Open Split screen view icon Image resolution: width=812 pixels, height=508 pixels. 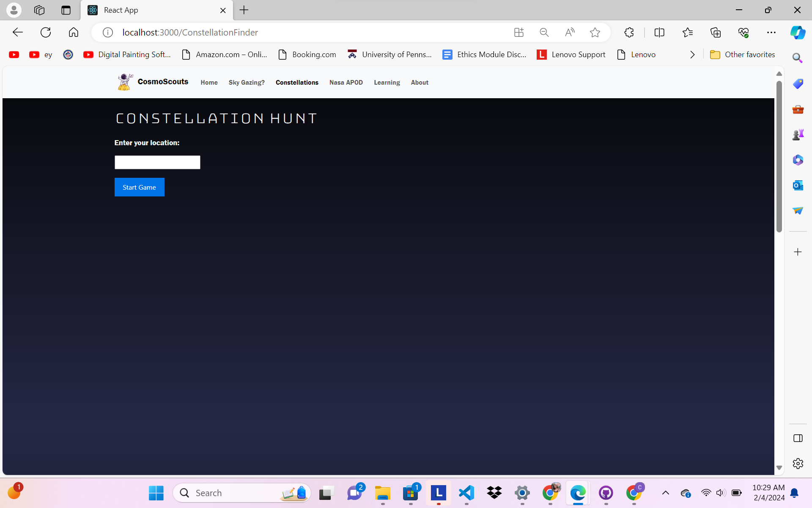(659, 33)
